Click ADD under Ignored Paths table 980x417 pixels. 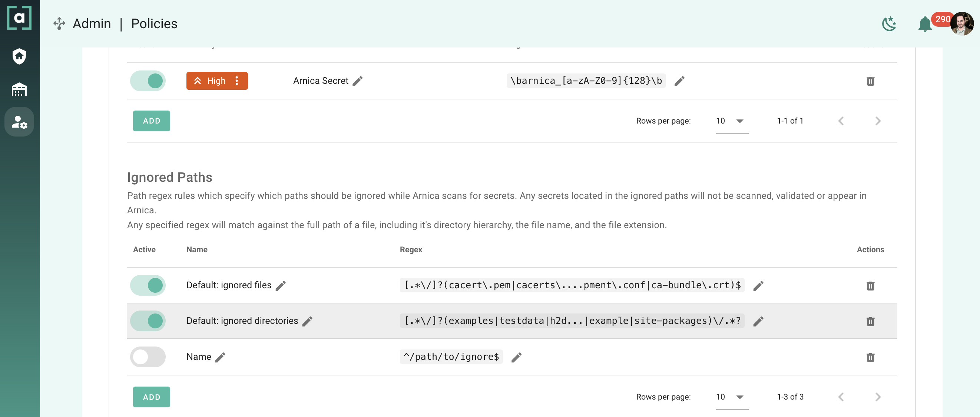[152, 397]
